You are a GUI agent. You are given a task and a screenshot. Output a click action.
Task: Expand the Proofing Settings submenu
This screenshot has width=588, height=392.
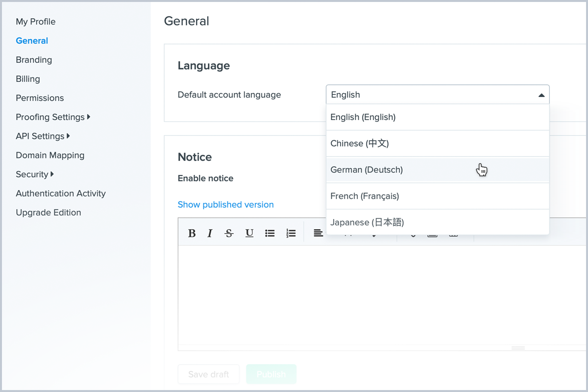(53, 117)
